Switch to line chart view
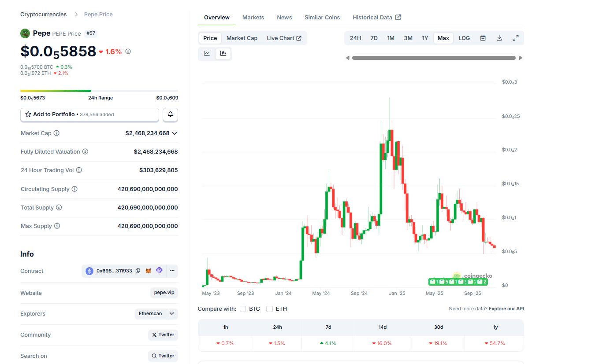Screen dimensions: 595x364 coord(207,53)
